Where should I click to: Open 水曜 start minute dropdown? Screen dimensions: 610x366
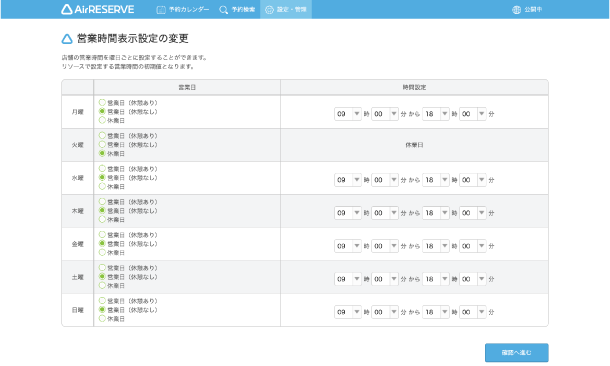click(385, 180)
